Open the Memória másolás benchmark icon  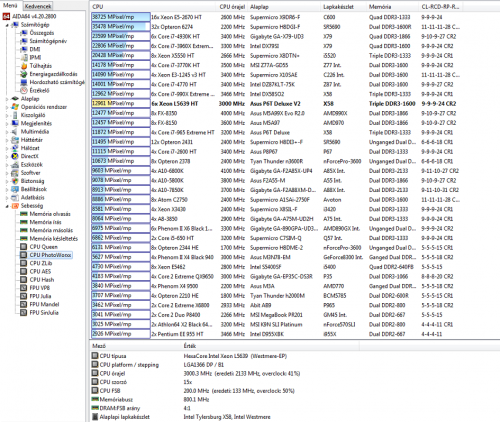point(23,230)
